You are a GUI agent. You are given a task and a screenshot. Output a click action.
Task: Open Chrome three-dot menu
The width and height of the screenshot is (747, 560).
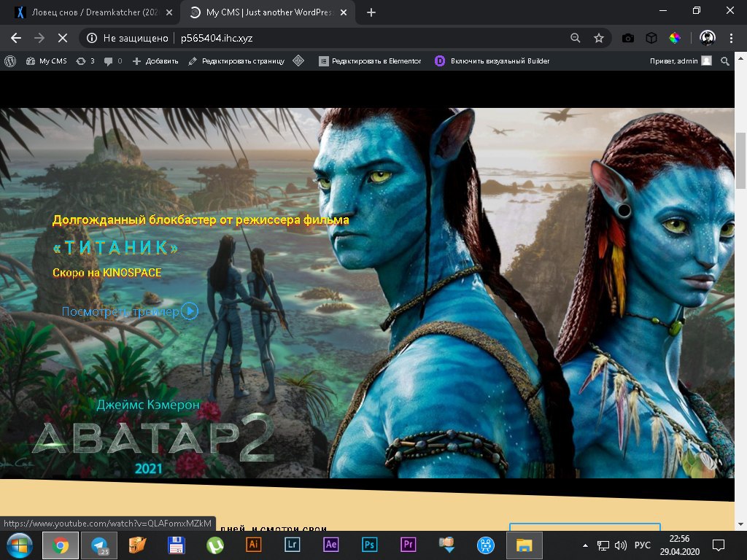[x=731, y=38]
